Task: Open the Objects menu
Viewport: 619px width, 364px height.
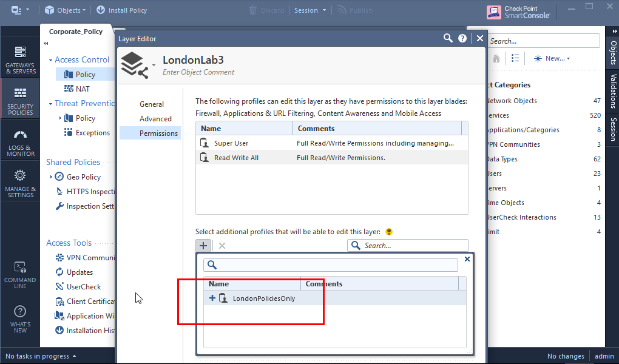Action: coord(65,10)
